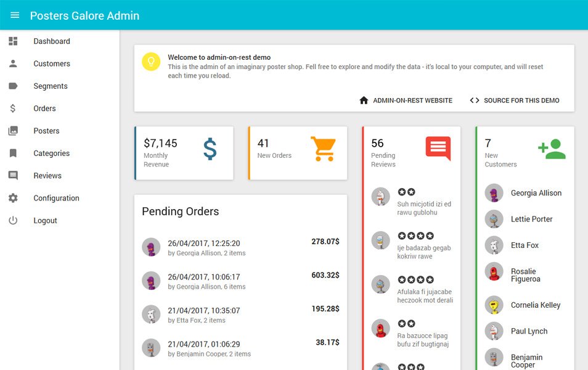588x370 pixels.
Task: Open the ADMIN-ON-REST WEBSITE link
Action: [406, 101]
